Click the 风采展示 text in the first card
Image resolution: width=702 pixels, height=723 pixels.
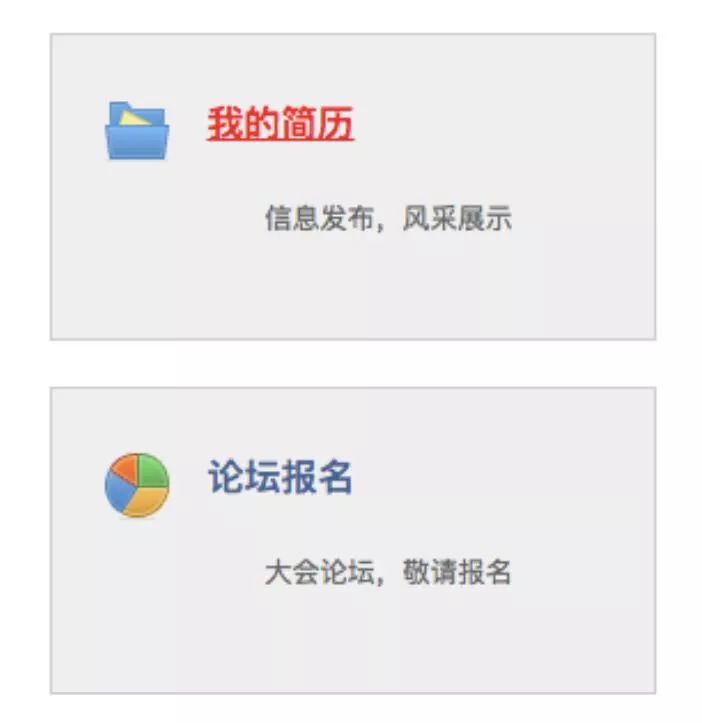[457, 218]
